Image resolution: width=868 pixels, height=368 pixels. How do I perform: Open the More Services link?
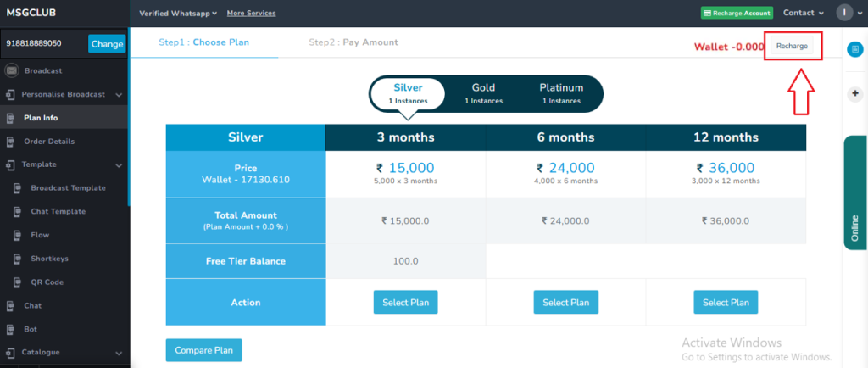[251, 14]
